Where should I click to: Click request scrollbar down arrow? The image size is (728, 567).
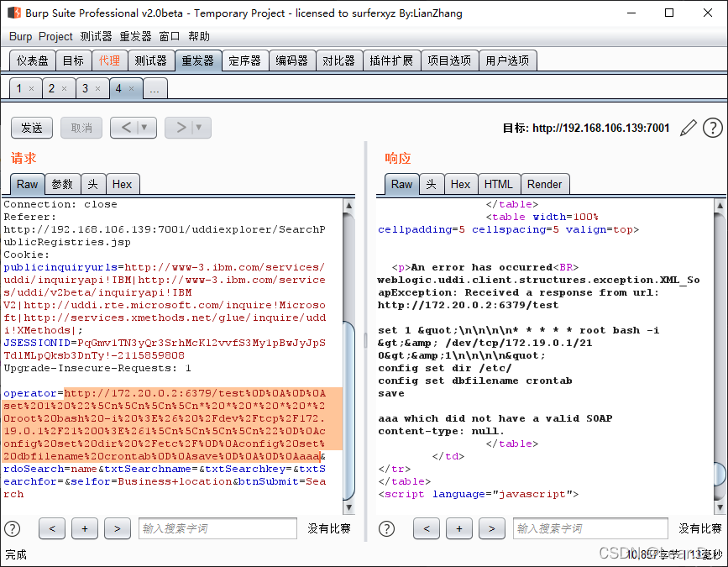point(348,507)
